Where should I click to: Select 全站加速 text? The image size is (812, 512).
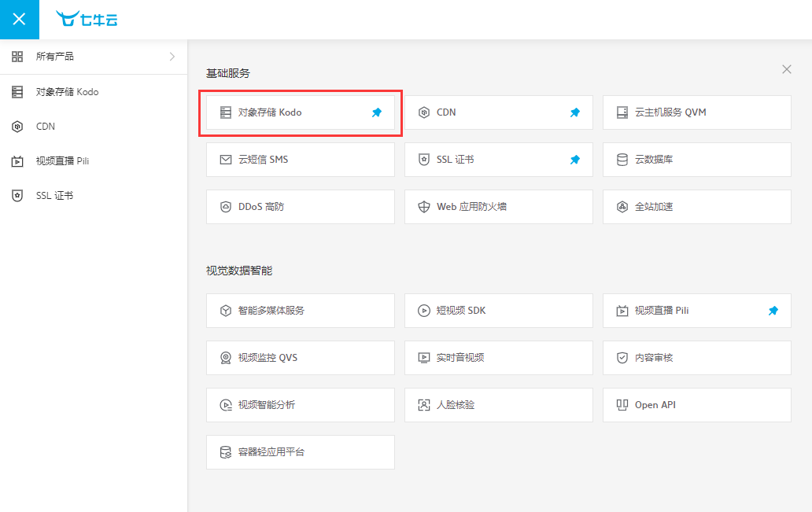coord(654,207)
